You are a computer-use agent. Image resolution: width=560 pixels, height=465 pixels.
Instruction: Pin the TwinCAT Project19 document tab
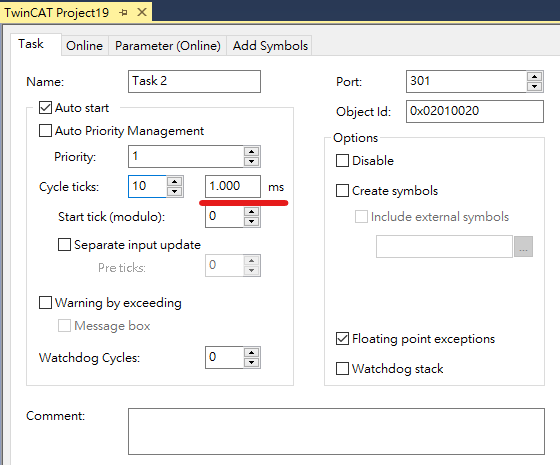click(x=124, y=13)
